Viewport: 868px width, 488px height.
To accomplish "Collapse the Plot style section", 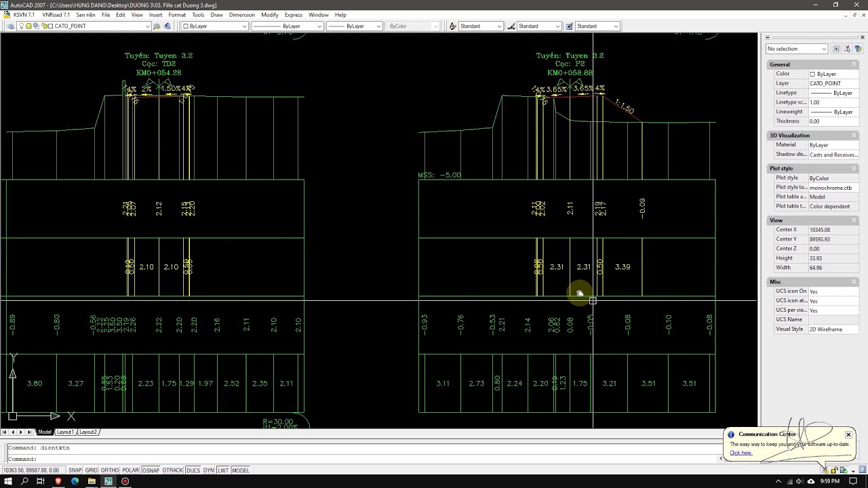I will click(854, 168).
